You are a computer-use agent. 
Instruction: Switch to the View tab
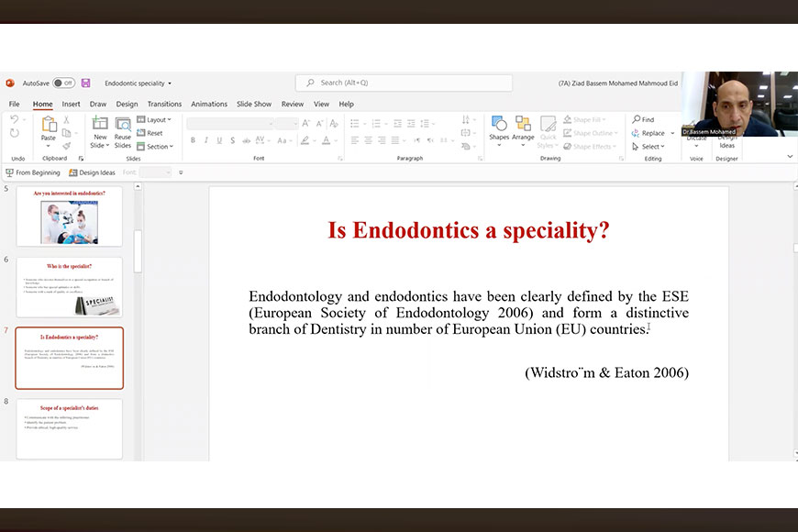[x=321, y=104]
